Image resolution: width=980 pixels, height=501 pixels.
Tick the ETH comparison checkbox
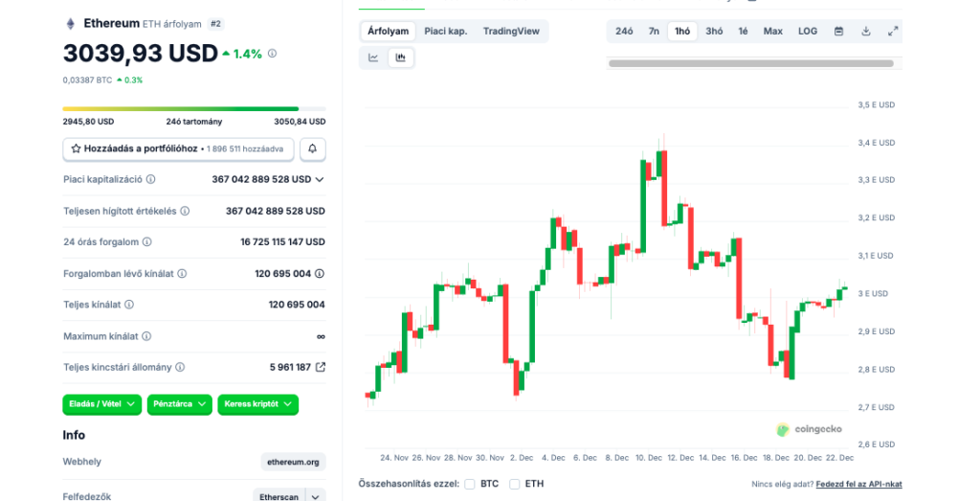coord(515,484)
